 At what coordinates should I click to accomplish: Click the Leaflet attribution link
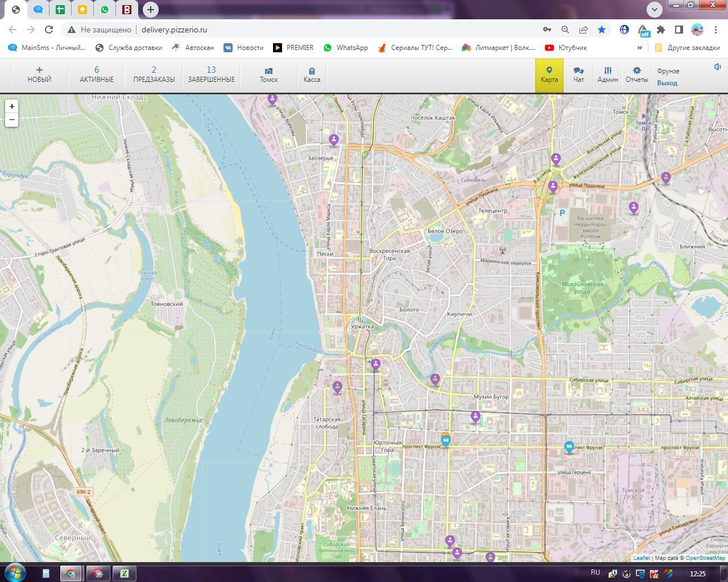point(642,558)
